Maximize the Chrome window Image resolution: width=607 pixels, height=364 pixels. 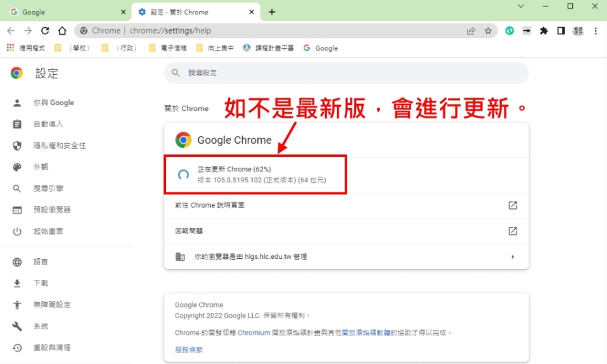(570, 6)
